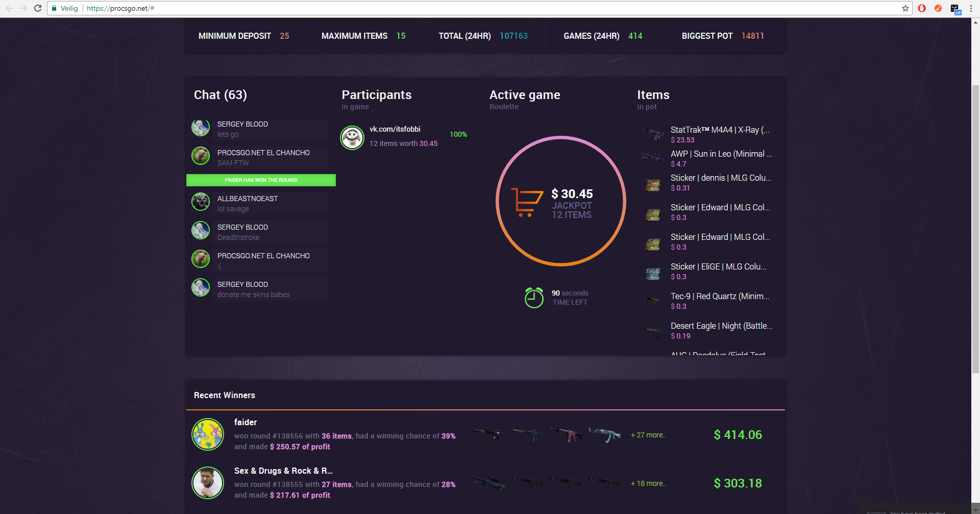This screenshot has height=514, width=980.
Task: Click the AWP Sun in Leo item thumbnail
Action: (653, 158)
